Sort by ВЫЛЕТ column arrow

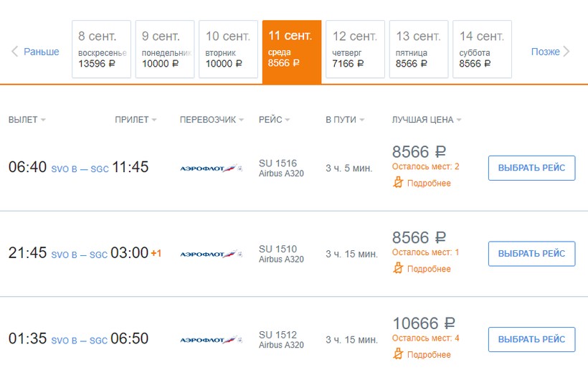coord(43,120)
